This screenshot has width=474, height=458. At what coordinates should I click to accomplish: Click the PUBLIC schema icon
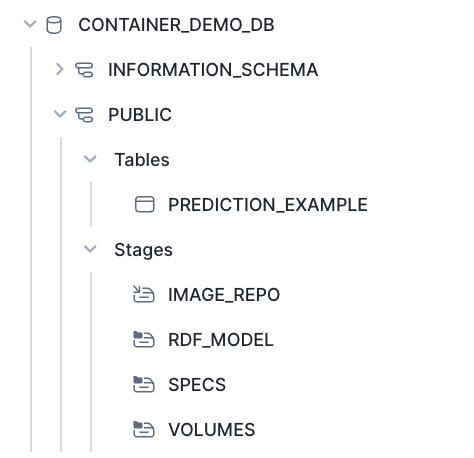pyautogui.click(x=84, y=115)
